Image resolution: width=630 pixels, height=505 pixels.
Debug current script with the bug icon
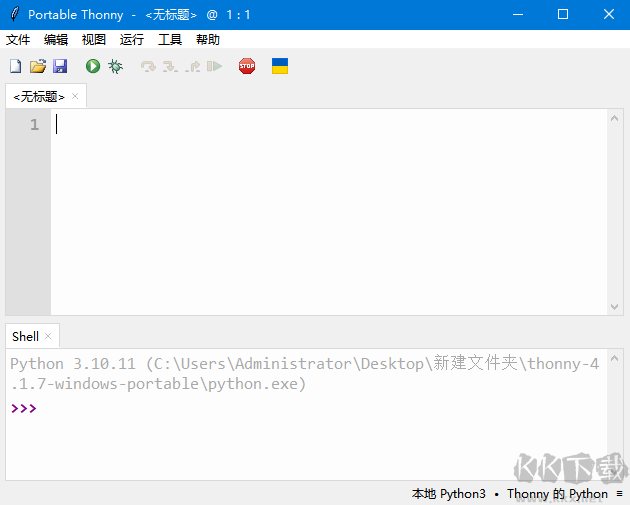coord(115,66)
